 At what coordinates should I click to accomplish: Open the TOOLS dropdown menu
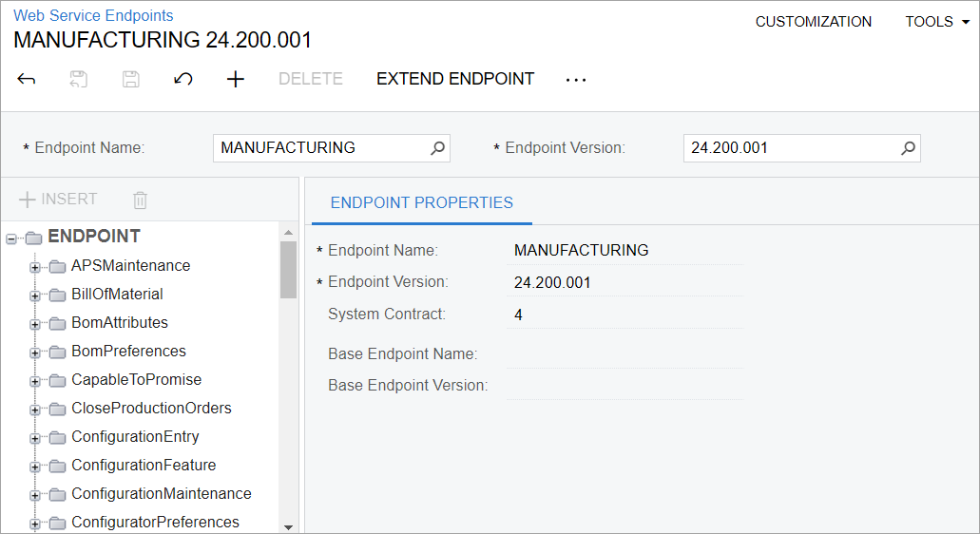point(936,22)
